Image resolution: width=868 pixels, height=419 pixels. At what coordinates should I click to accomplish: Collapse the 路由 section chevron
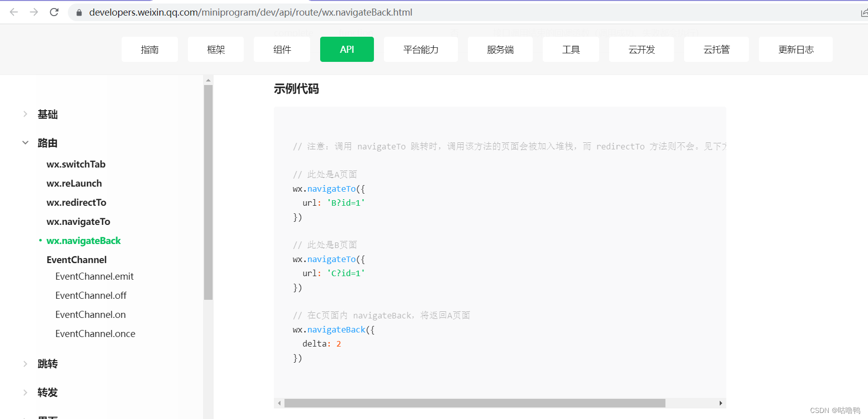(x=25, y=143)
